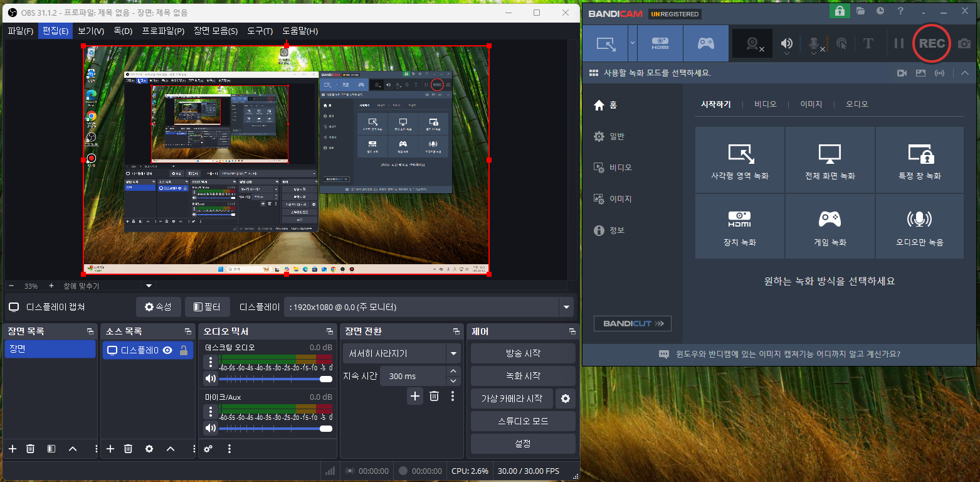The height and width of the screenshot is (482, 980).
Task: Click the desktop audio volume slider
Action: pos(276,379)
